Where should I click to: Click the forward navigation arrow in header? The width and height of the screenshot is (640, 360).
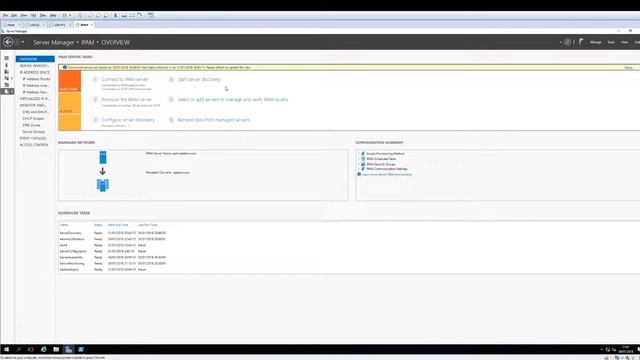point(17,42)
